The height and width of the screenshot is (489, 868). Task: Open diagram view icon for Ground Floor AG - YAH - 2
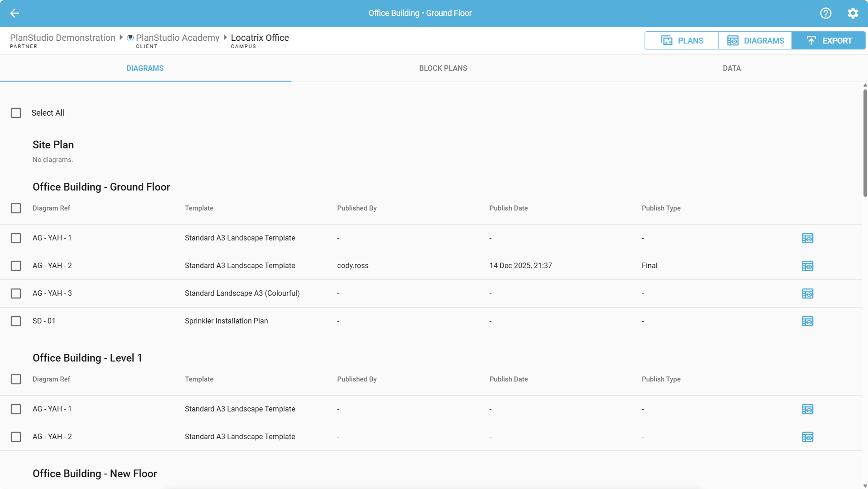807,266
